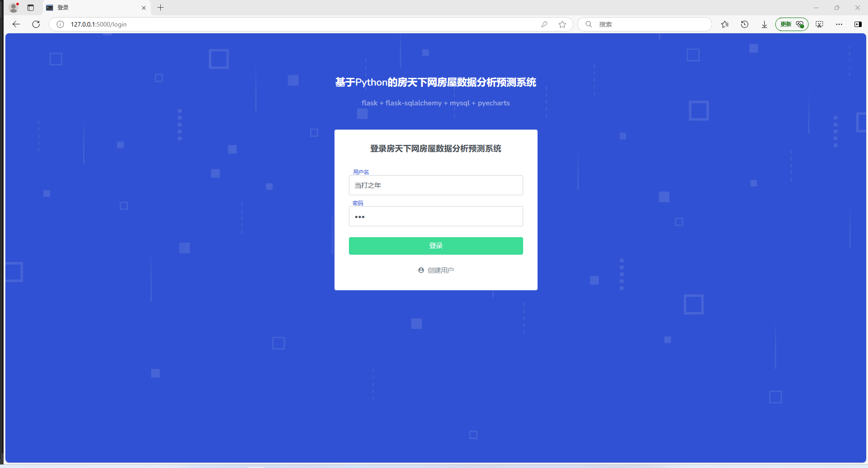Click the search magnifier icon
The image size is (868, 468).
pyautogui.click(x=588, y=24)
